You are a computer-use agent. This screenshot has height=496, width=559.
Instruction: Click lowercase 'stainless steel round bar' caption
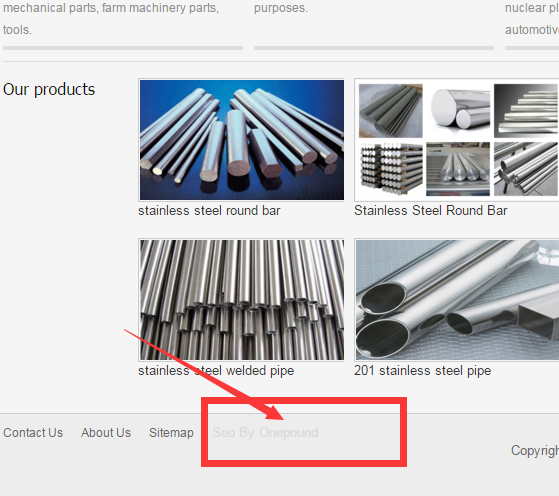coord(209,210)
